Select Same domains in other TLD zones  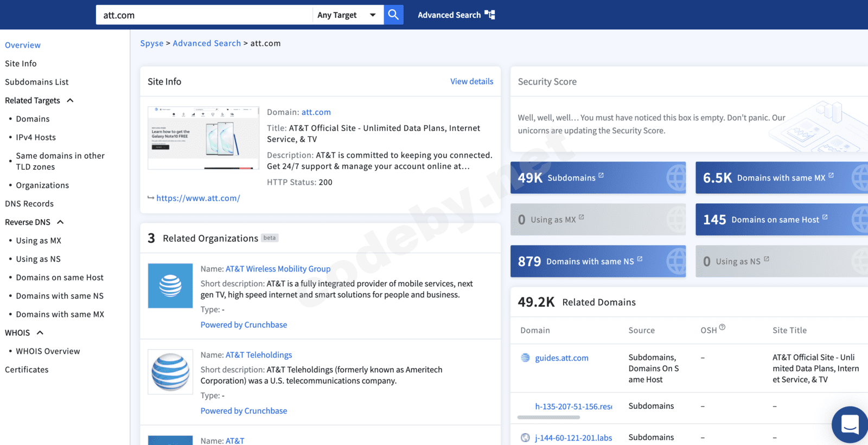click(x=60, y=161)
